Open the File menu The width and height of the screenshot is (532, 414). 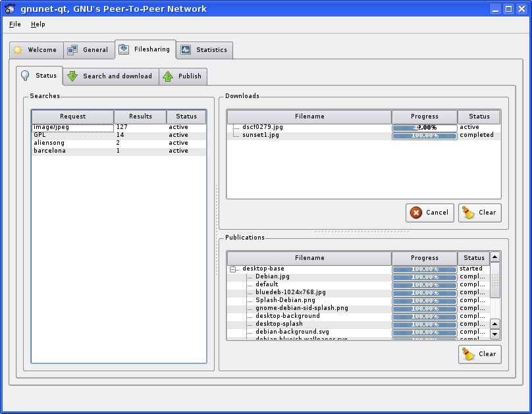click(15, 24)
